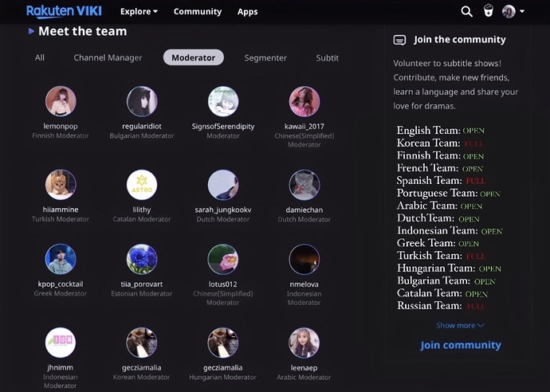Click the Hungarian Team: OPEN line
Image resolution: width=550 pixels, height=392 pixels.
pos(449,269)
